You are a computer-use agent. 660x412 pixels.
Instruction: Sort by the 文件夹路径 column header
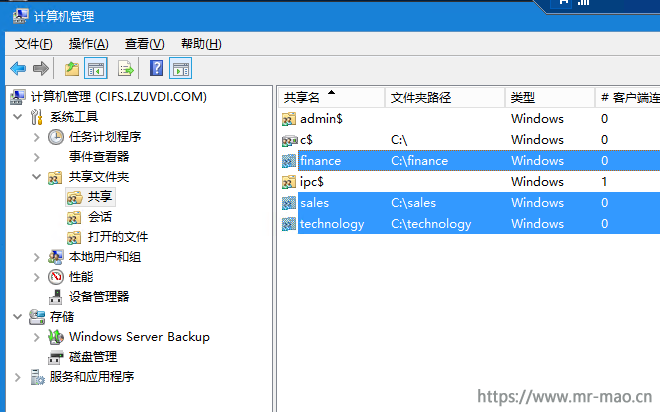(445, 98)
